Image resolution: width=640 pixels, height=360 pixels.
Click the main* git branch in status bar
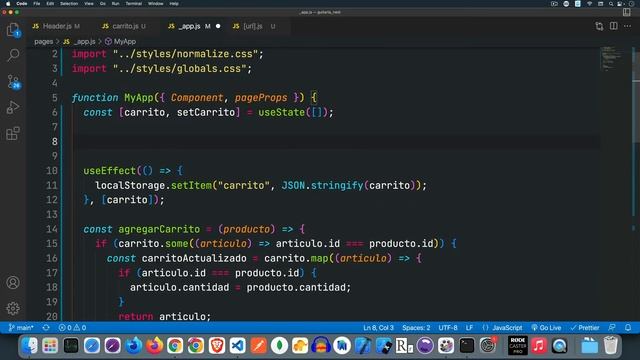coord(21,328)
